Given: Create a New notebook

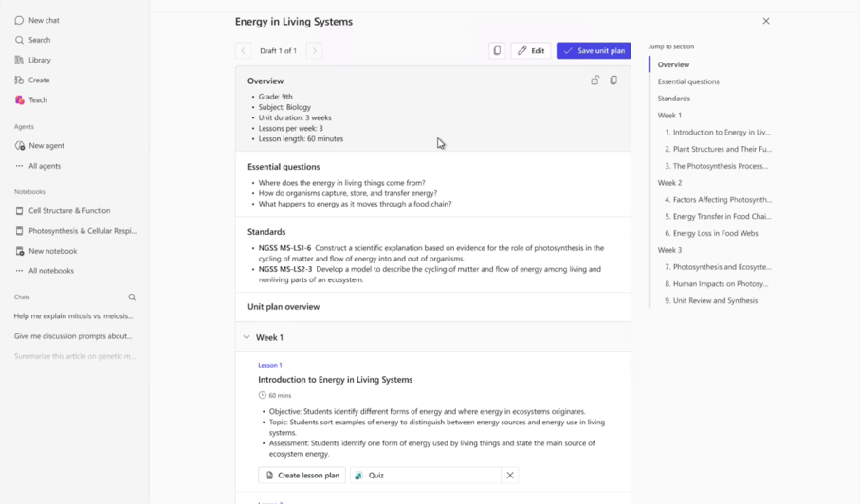Looking at the screenshot, I should [x=46, y=251].
